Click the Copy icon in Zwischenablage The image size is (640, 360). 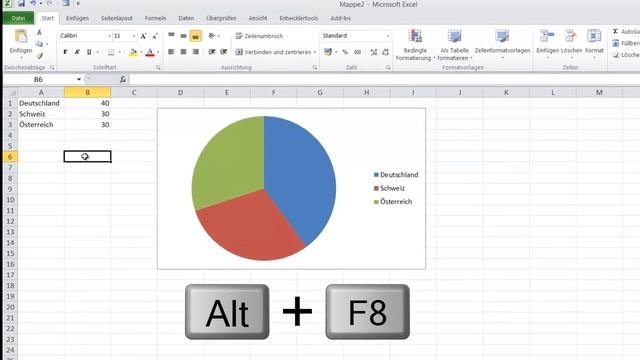point(39,44)
